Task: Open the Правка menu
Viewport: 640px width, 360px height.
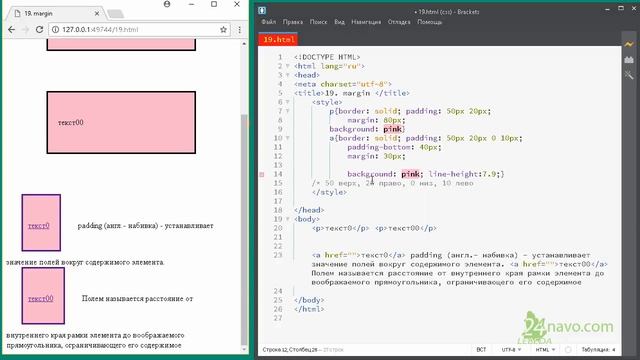Action: pyautogui.click(x=293, y=22)
